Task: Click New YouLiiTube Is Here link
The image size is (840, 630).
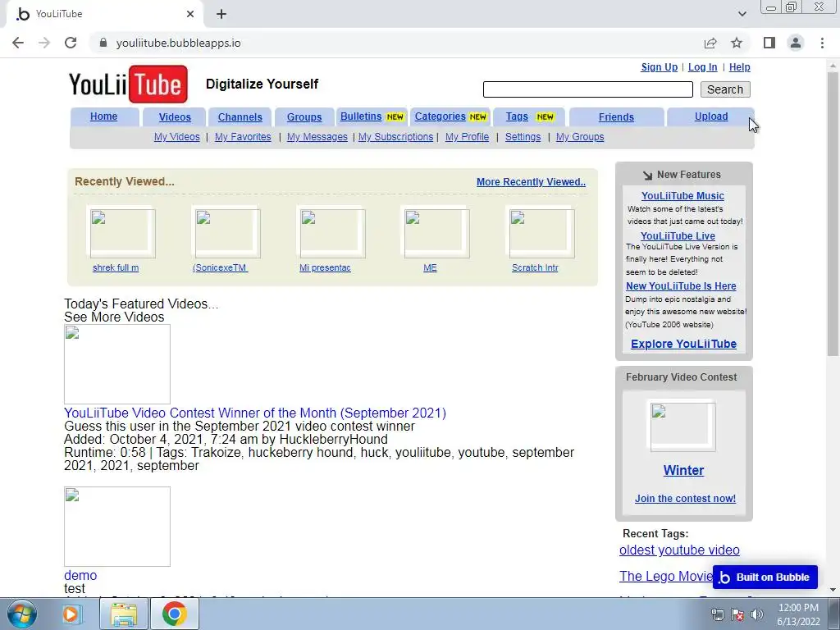Action: (x=681, y=286)
